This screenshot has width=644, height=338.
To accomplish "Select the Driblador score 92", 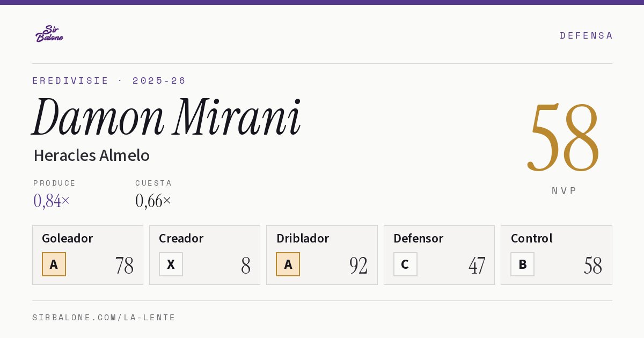I will point(358,265).
